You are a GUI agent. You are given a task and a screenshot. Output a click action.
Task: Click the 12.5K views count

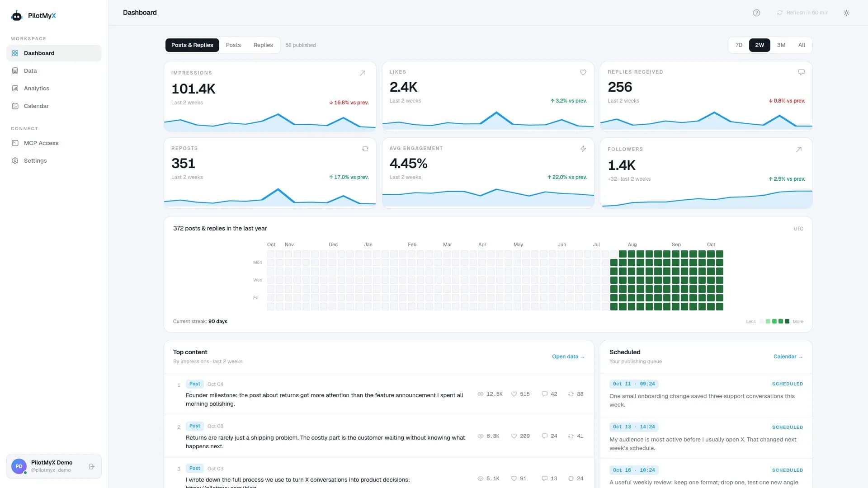point(490,394)
